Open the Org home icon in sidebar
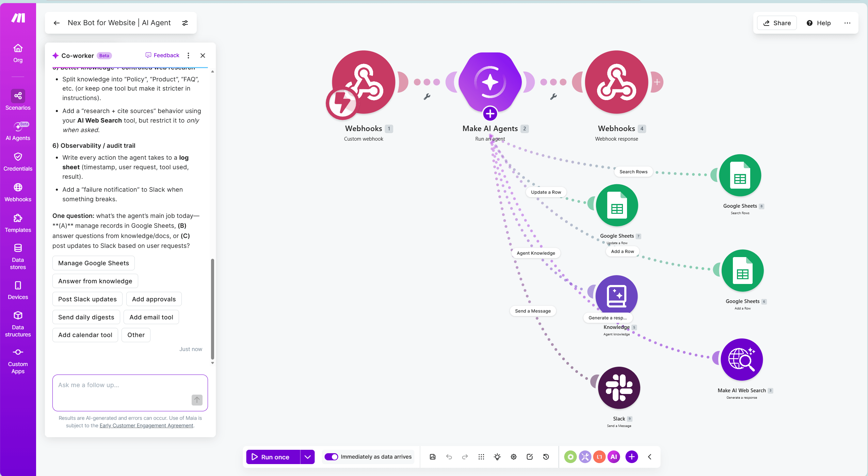This screenshot has height=476, width=868. pyautogui.click(x=18, y=53)
